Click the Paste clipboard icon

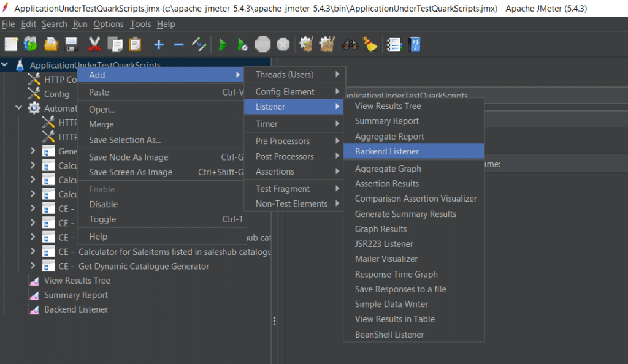click(136, 44)
